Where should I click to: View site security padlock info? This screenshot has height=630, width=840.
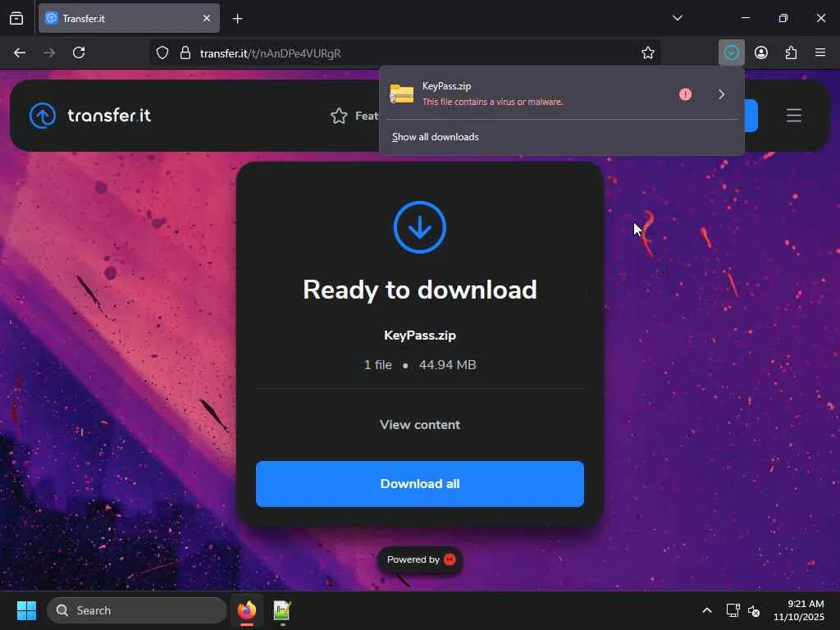click(185, 53)
